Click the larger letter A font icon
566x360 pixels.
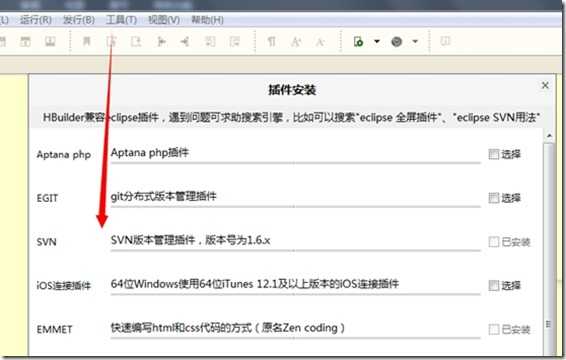296,42
